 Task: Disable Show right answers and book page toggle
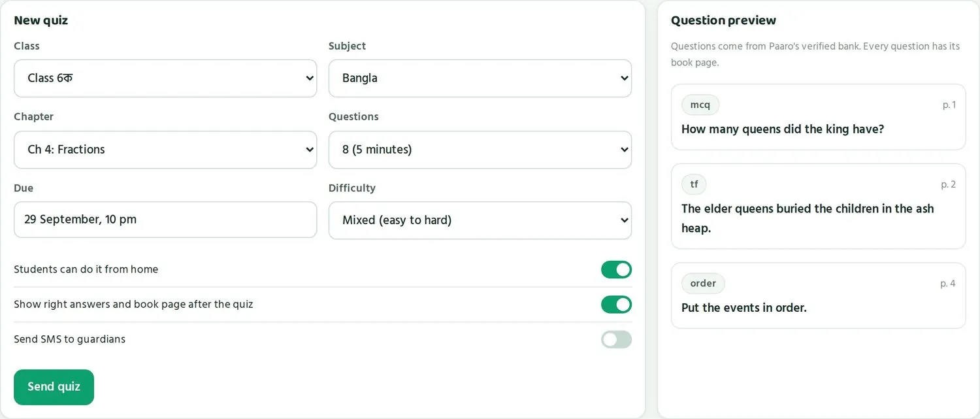point(616,305)
